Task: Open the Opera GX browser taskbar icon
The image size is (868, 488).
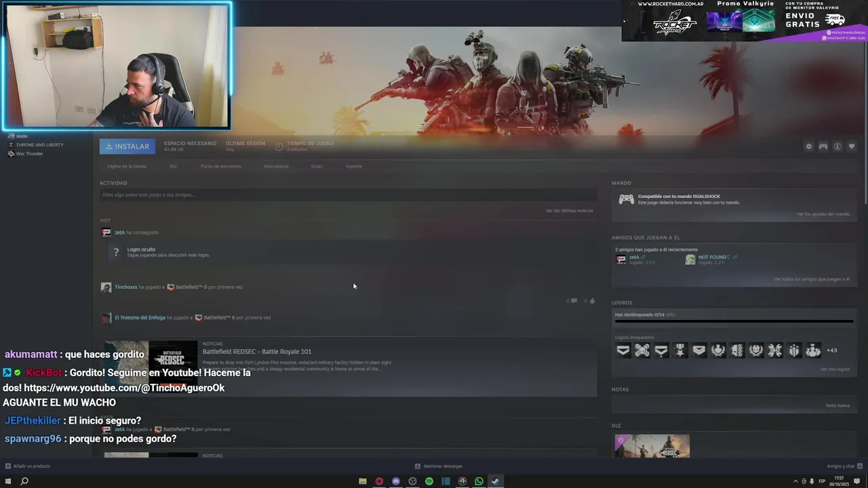Action: (379, 481)
